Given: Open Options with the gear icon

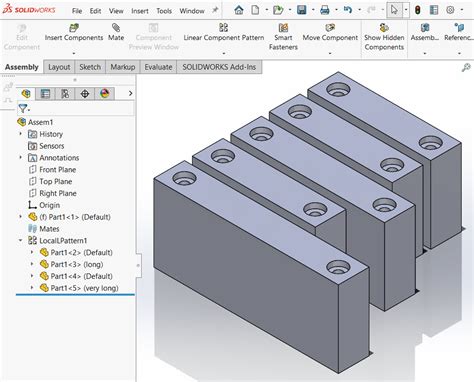Looking at the screenshot, I should [x=450, y=10].
